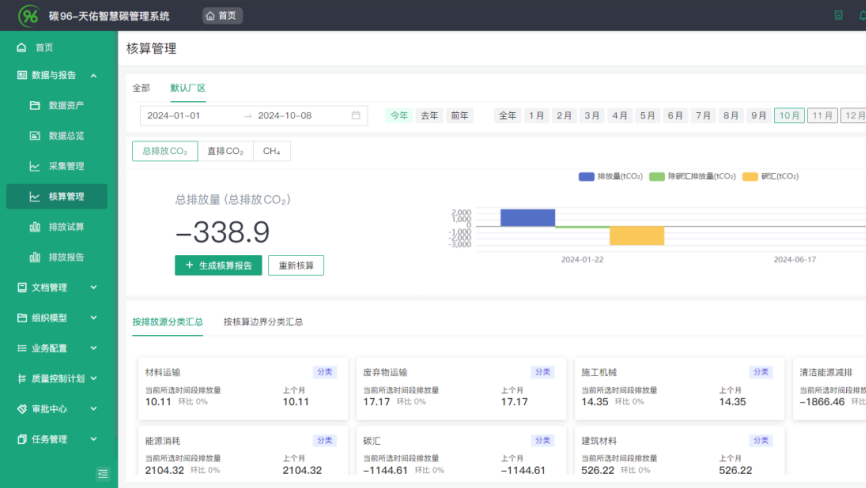Click the 排放试算 bar chart icon
This screenshot has height=488, width=866.
click(x=35, y=227)
